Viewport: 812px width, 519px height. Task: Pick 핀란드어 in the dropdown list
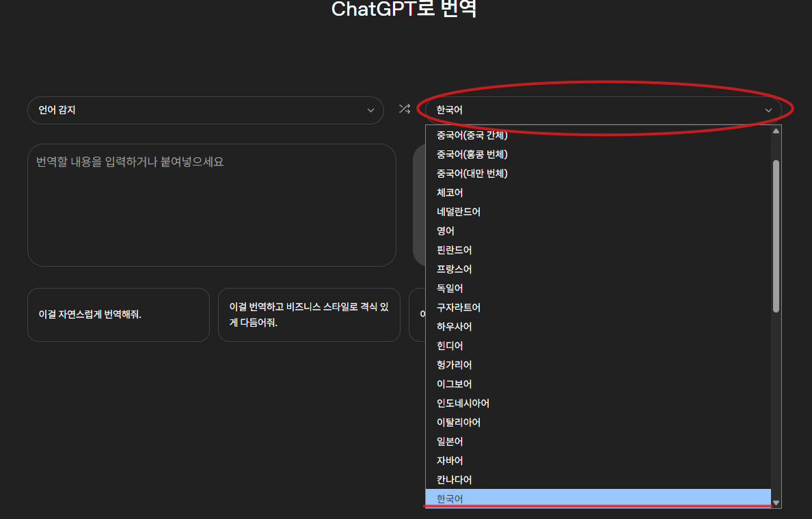click(598, 250)
